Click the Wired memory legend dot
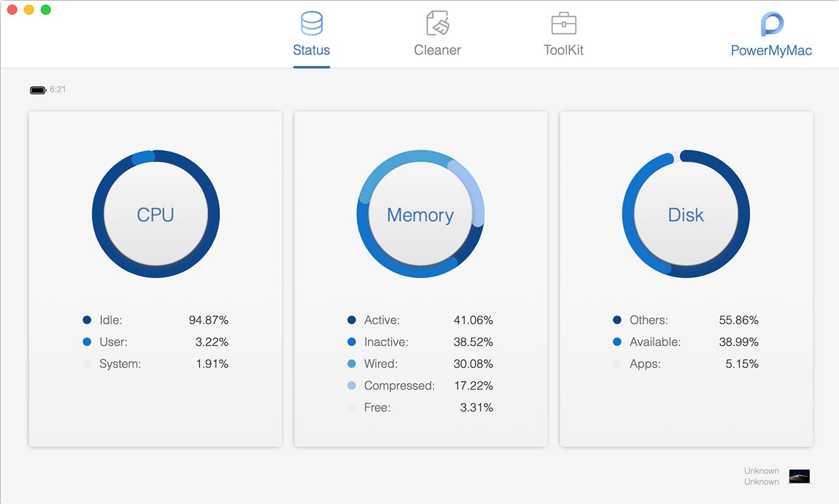This screenshot has width=839, height=504. (x=352, y=364)
